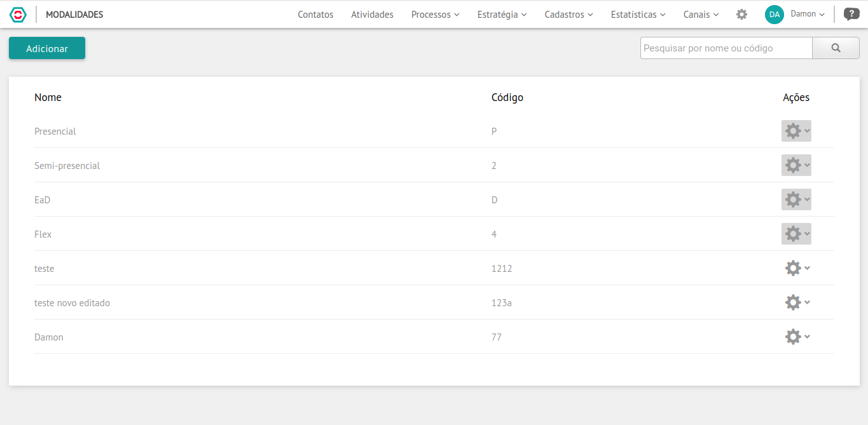The image size is (868, 425).
Task: Expand the Estatísticas menu
Action: pyautogui.click(x=638, y=14)
